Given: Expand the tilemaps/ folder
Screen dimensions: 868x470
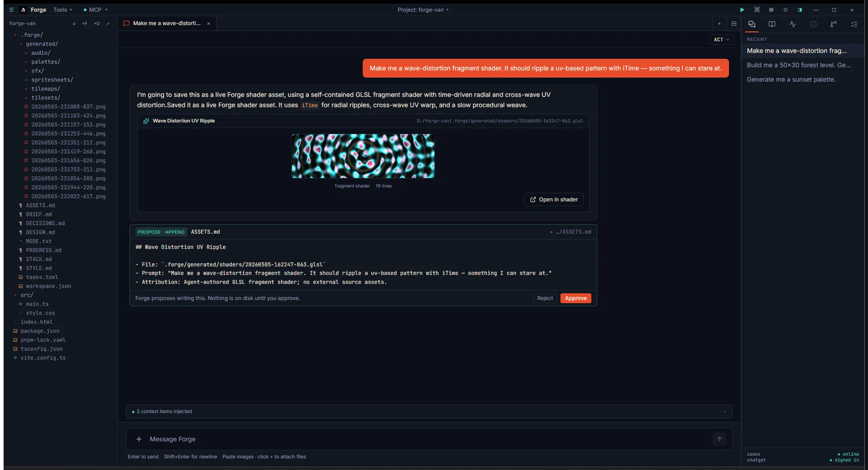Looking at the screenshot, I should [x=45, y=89].
